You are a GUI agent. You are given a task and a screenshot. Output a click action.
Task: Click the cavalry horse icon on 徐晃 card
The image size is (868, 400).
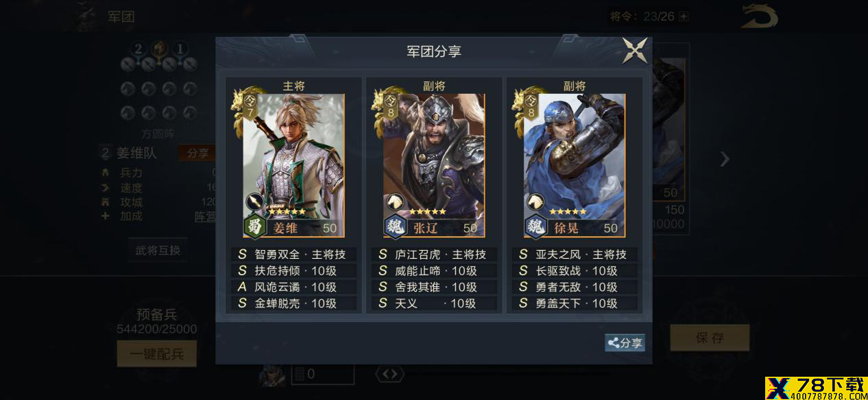click(x=535, y=202)
